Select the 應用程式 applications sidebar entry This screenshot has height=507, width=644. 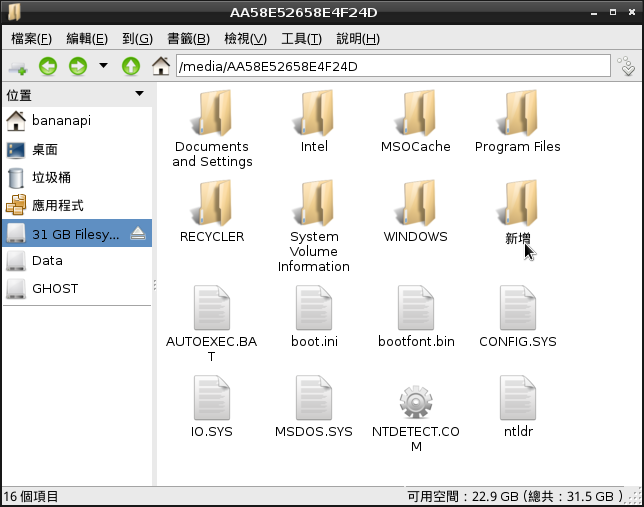click(57, 205)
